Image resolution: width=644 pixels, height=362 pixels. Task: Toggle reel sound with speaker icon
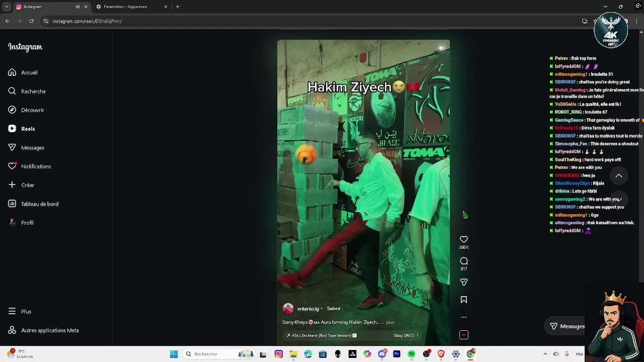(x=441, y=48)
